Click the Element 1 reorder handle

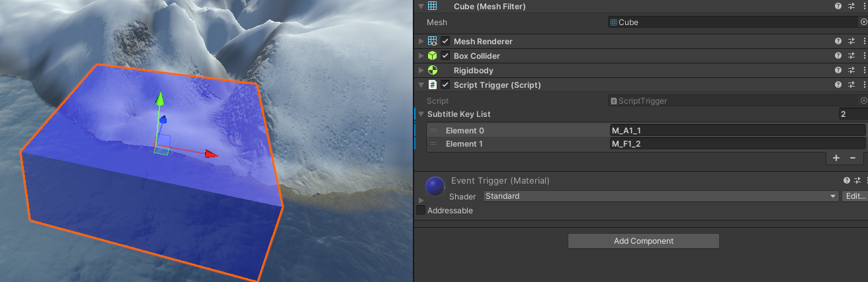(x=433, y=144)
